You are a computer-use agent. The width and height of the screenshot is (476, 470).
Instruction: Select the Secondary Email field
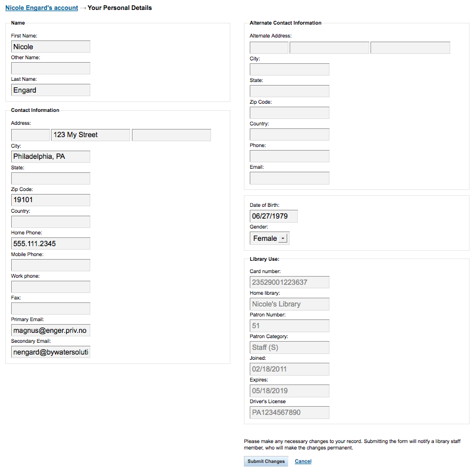click(x=50, y=352)
